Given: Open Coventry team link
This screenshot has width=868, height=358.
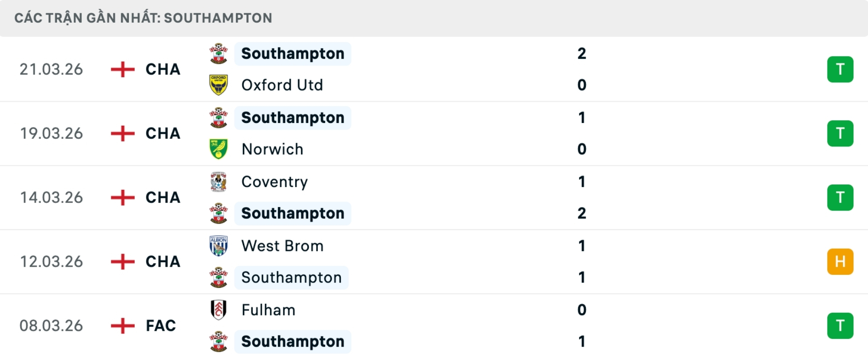Looking at the screenshot, I should click(x=274, y=182).
